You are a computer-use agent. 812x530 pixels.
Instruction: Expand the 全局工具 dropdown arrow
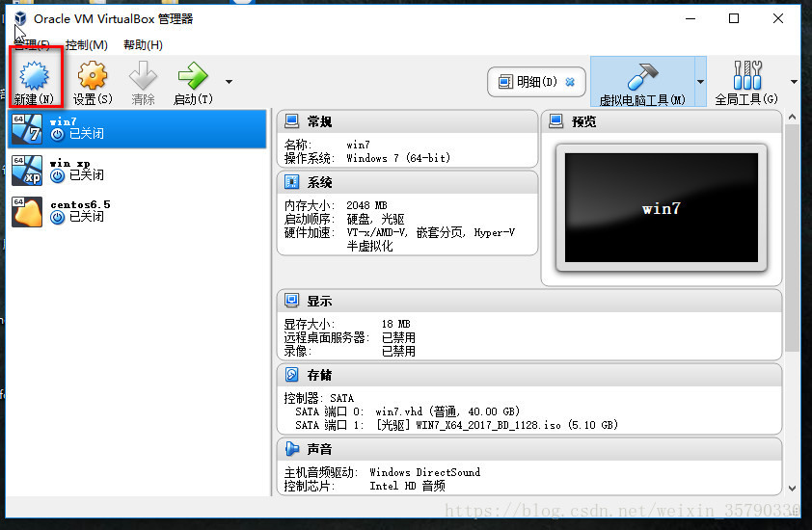[794, 82]
